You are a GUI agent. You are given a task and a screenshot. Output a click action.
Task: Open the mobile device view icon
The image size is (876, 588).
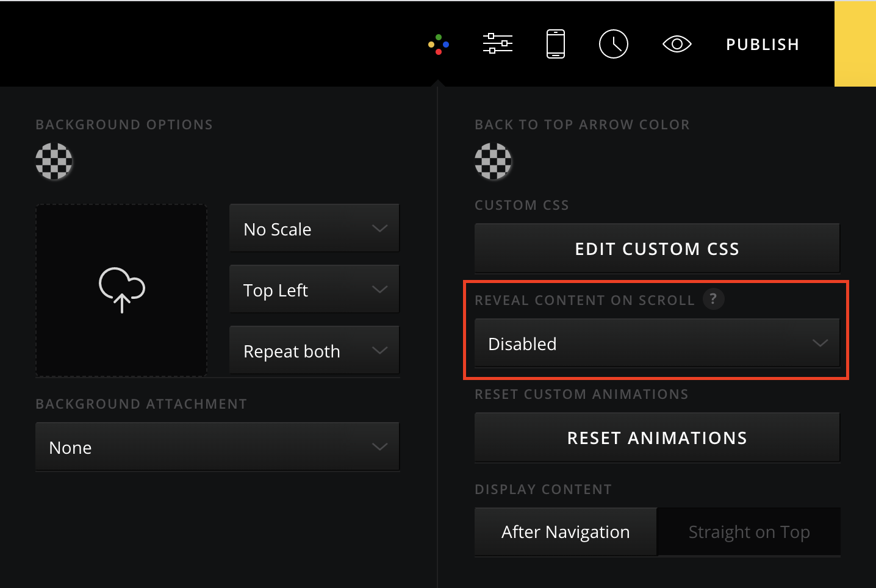click(555, 44)
